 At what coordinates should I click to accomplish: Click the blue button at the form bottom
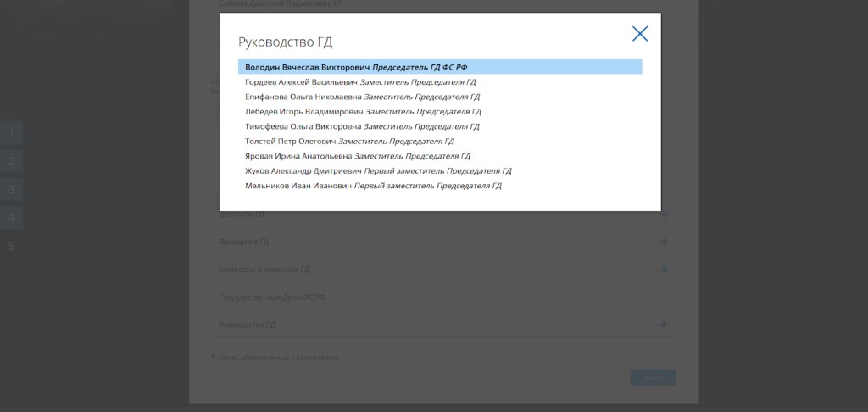pos(654,377)
